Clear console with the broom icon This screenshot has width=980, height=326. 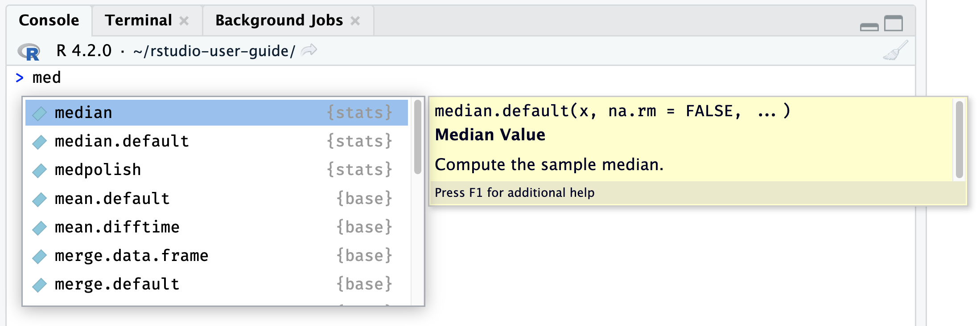tap(895, 51)
